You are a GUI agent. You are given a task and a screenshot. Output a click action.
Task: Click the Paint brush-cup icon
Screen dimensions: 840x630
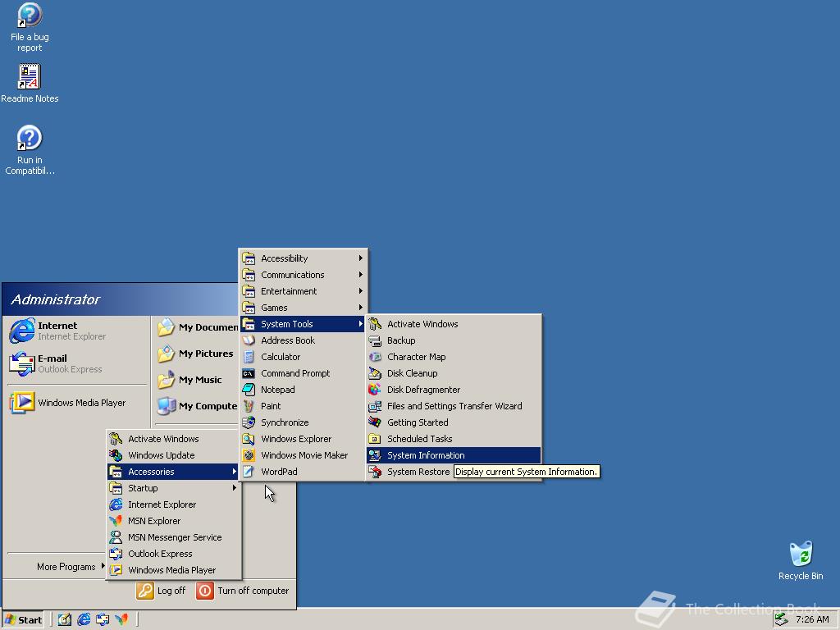[x=249, y=406]
